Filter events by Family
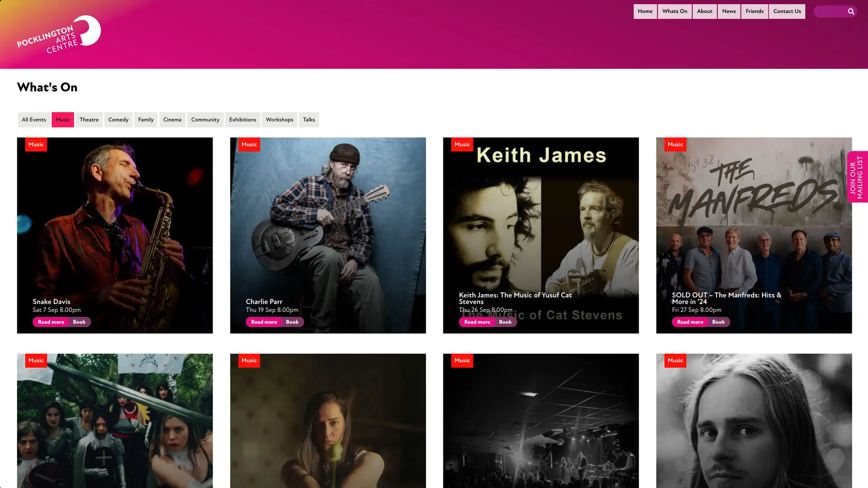 point(146,120)
